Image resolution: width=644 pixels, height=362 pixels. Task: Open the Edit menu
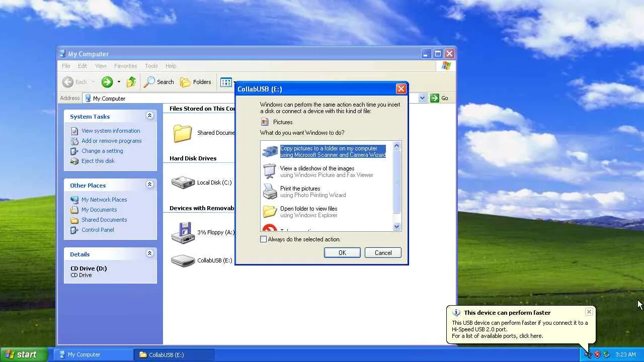(x=83, y=66)
